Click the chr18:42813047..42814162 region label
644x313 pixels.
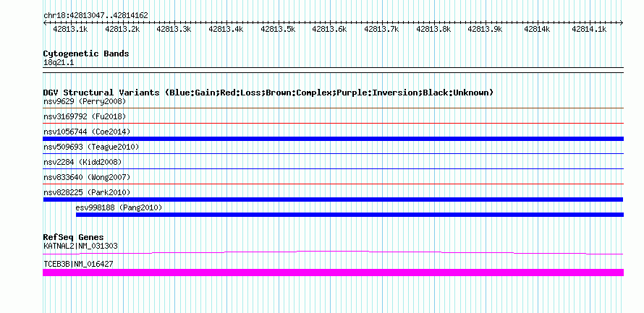coord(96,16)
